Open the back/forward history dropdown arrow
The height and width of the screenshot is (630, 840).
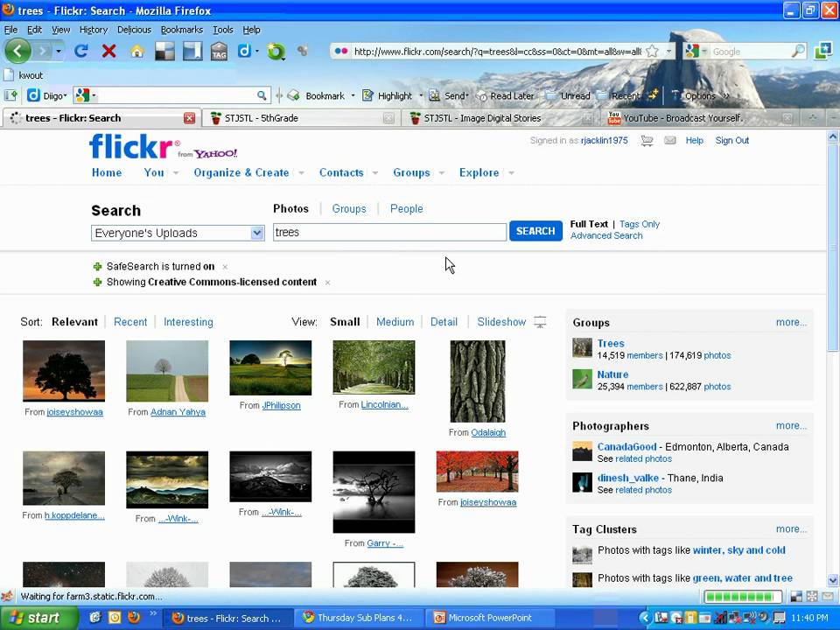59,52
